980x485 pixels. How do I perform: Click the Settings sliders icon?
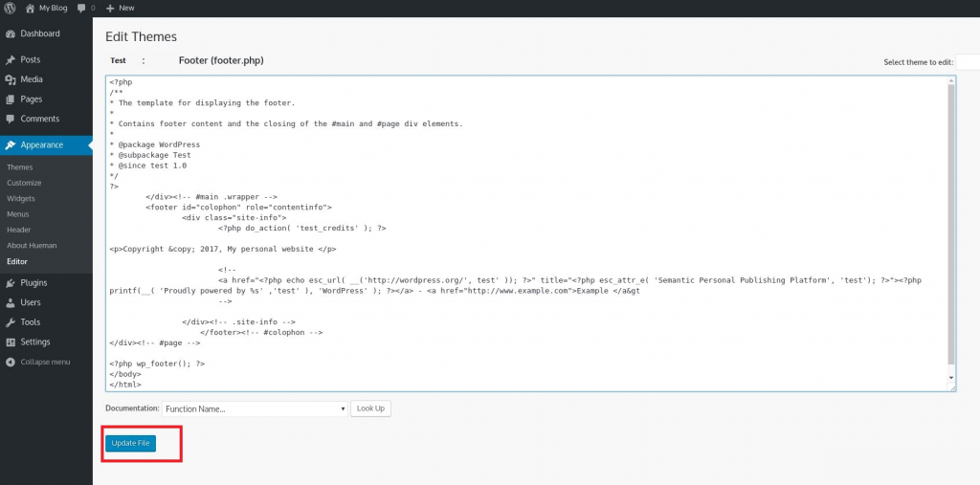click(x=10, y=342)
